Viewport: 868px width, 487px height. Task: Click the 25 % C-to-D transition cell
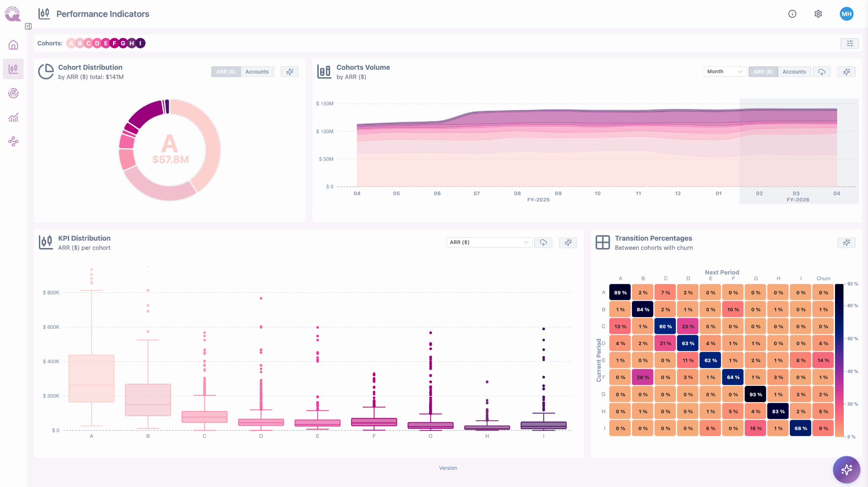coord(688,327)
